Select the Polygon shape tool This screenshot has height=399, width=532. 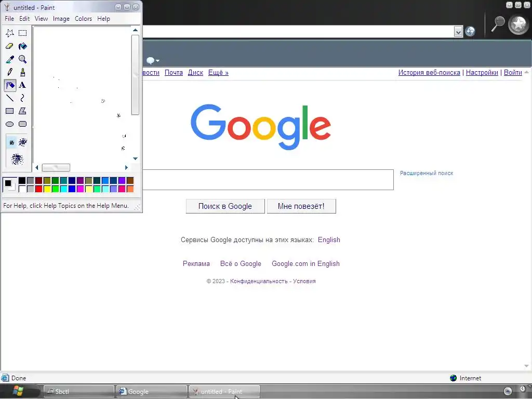click(23, 111)
